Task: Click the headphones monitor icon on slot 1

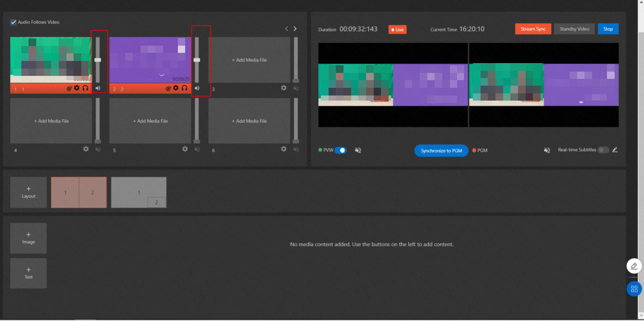Action: coord(85,88)
